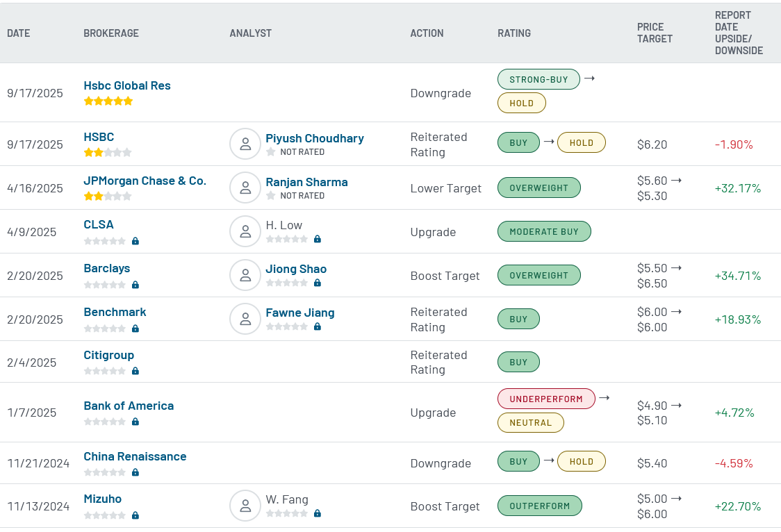
Task: Click the ACTION column header
Action: coord(427,33)
